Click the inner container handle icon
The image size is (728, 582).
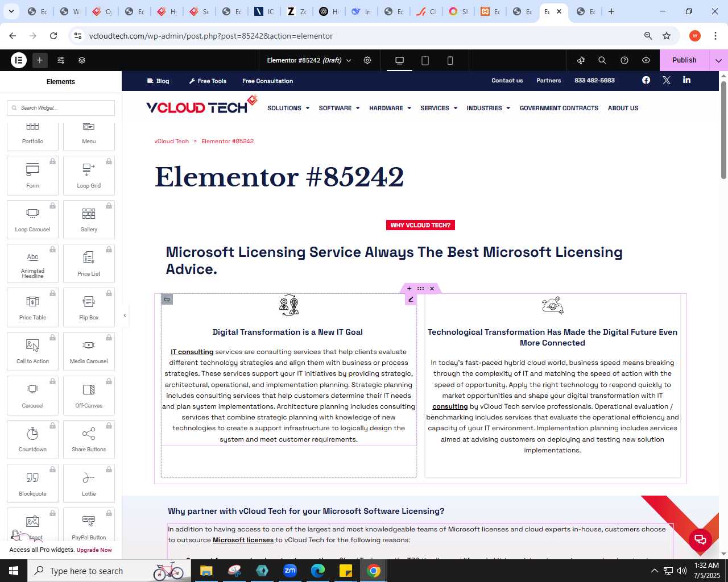tap(167, 300)
